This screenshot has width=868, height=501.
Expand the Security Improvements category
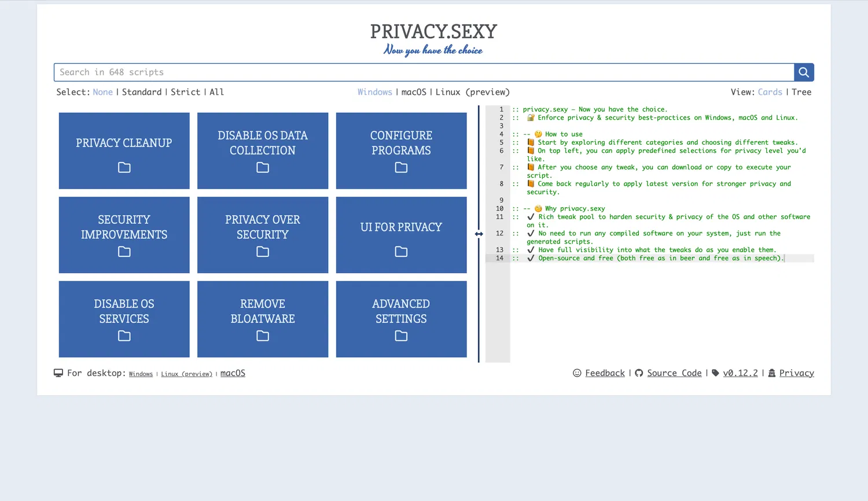(124, 235)
